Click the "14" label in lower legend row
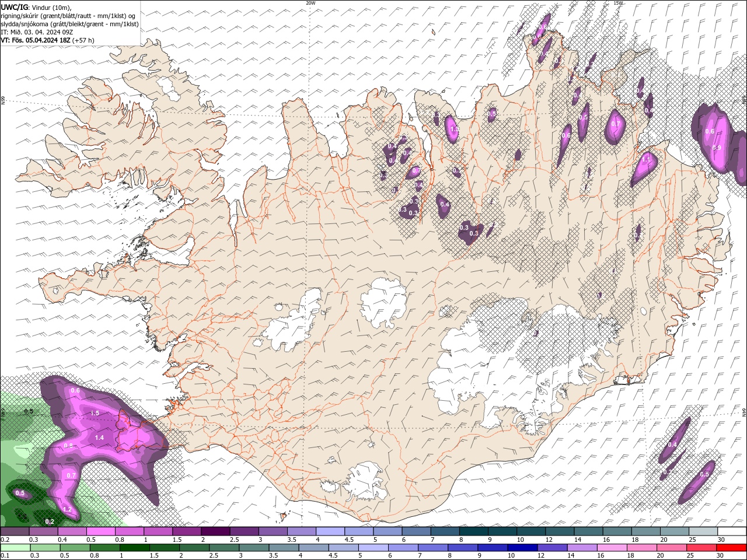This screenshot has width=747, height=560. point(570,556)
